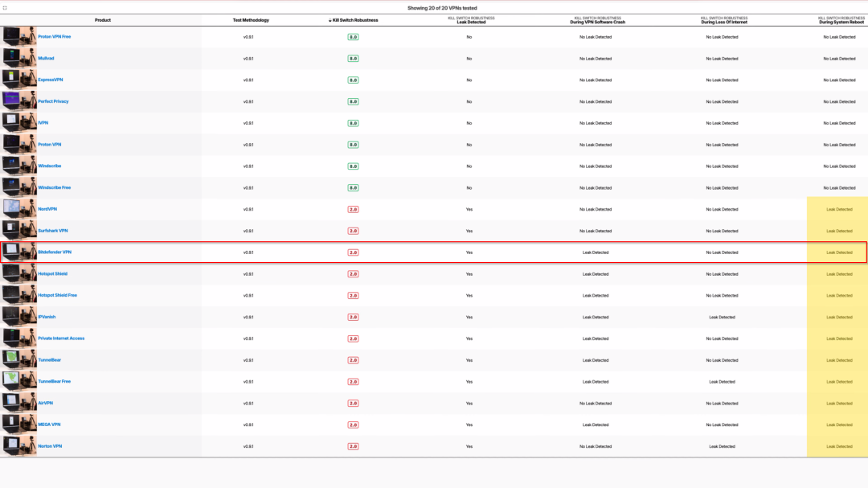Click the Perfect Privacy thumbnail
The height and width of the screenshot is (488, 868).
tap(19, 101)
